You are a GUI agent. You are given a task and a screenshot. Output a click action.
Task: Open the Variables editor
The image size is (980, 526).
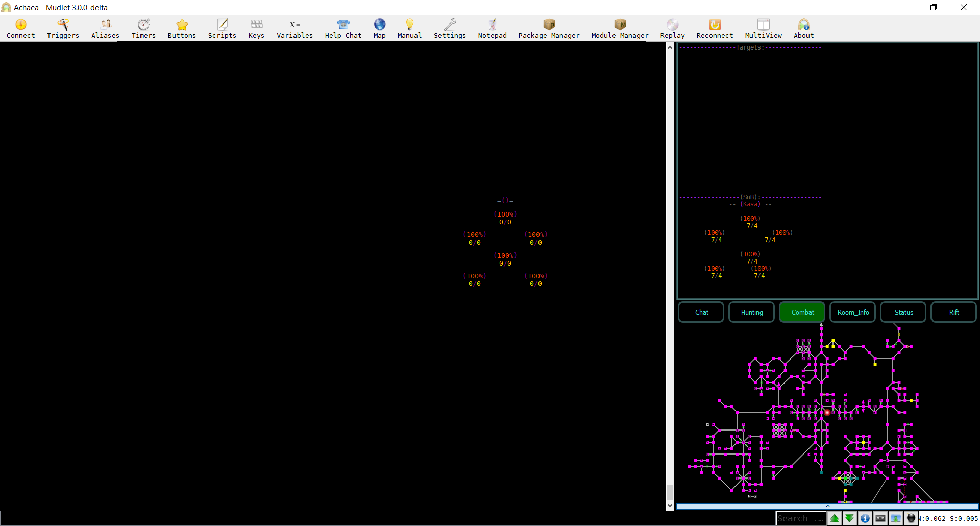click(x=295, y=29)
